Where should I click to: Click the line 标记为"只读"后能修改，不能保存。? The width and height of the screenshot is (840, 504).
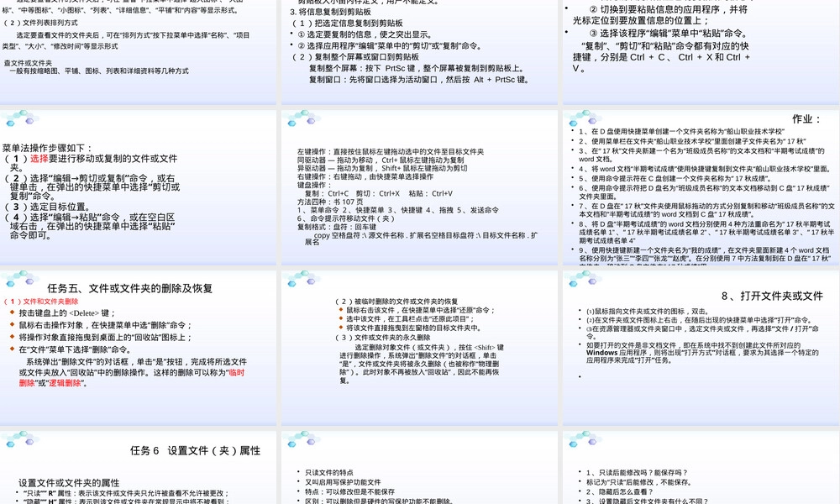(638, 482)
